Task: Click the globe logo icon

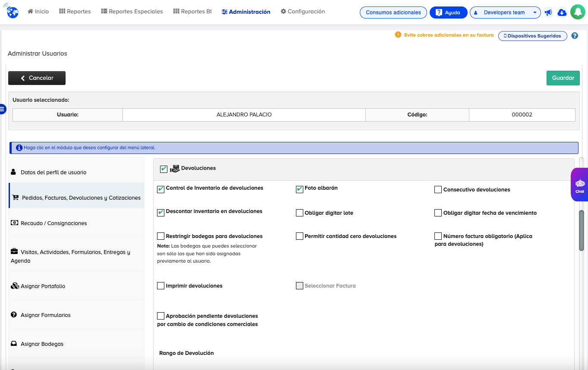Action: 12,12
